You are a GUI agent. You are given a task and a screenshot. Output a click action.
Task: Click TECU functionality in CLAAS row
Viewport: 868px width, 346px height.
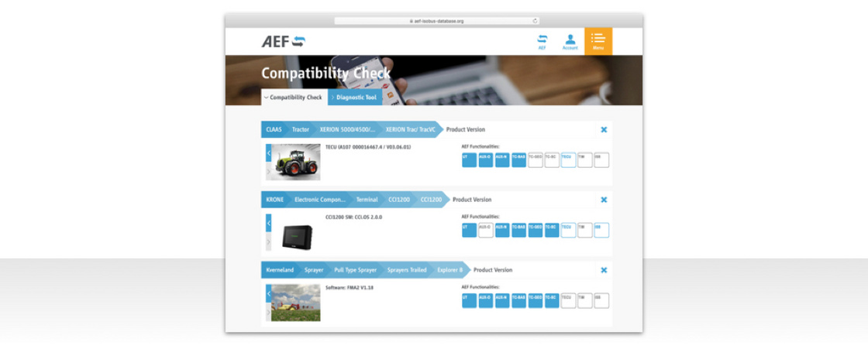click(569, 159)
